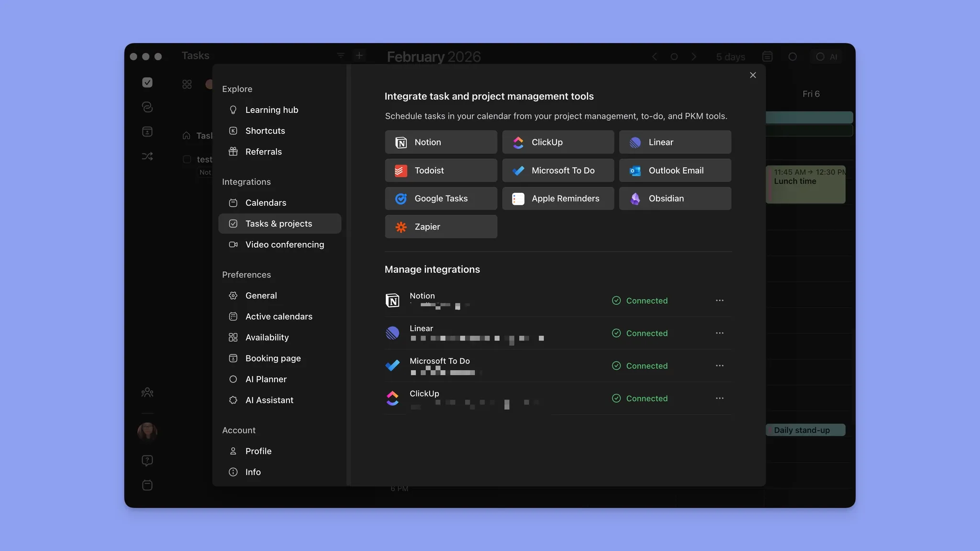The height and width of the screenshot is (551, 980).
Task: Click the ClickUp logo in Manage integrations
Action: coord(392,398)
